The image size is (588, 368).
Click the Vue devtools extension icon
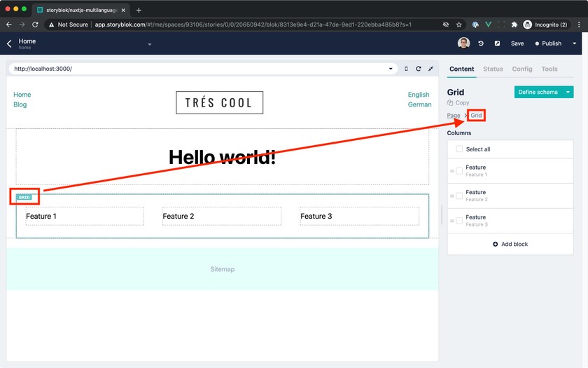pos(489,25)
